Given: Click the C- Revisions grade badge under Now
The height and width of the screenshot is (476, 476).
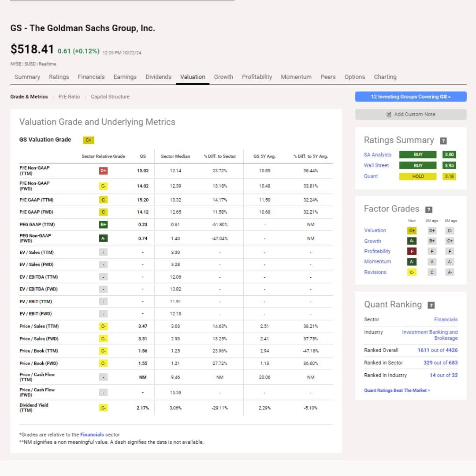Looking at the screenshot, I should 412,272.
